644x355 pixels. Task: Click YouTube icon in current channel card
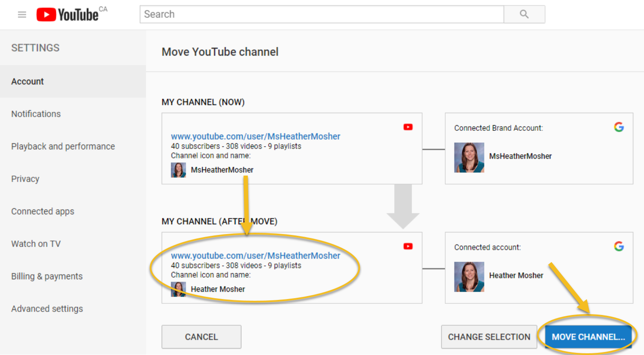tap(408, 127)
